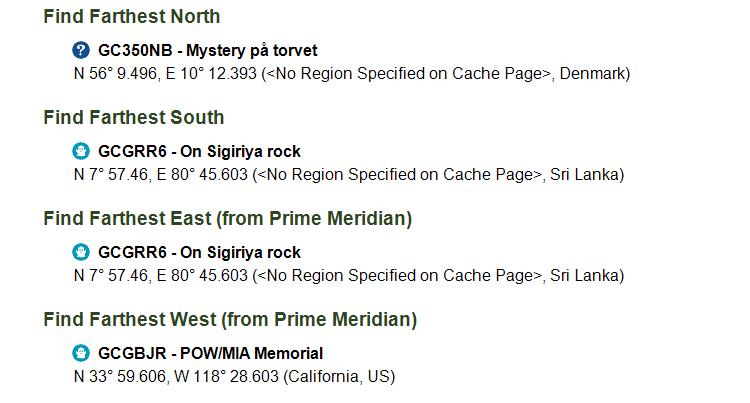Open On Sigiriya rock under Farthest East
The image size is (750, 403).
coord(199,252)
